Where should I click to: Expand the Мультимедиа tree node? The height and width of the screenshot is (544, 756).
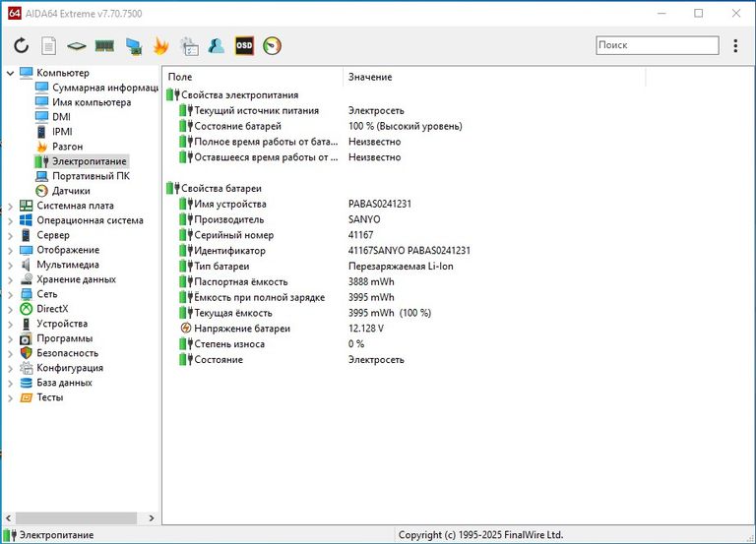[10, 266]
